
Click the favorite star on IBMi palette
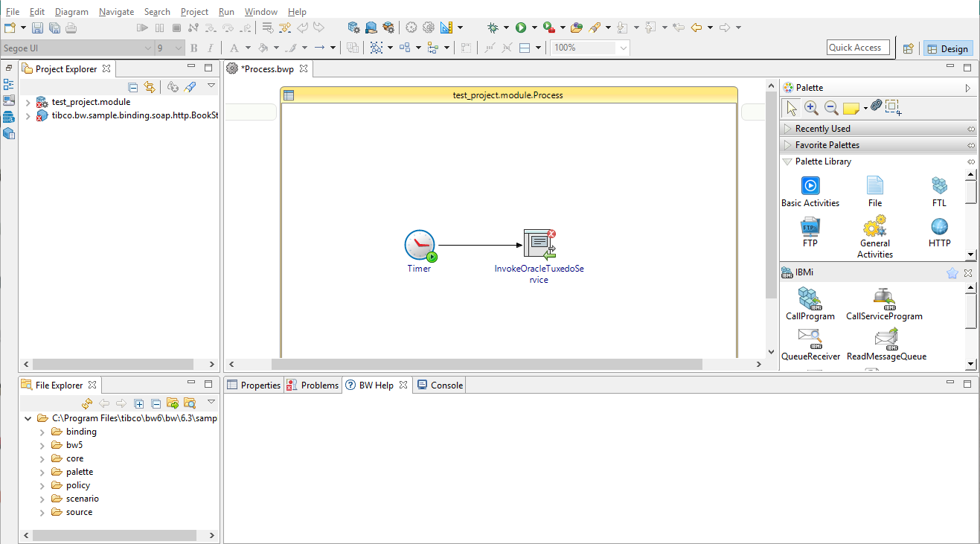tap(952, 273)
